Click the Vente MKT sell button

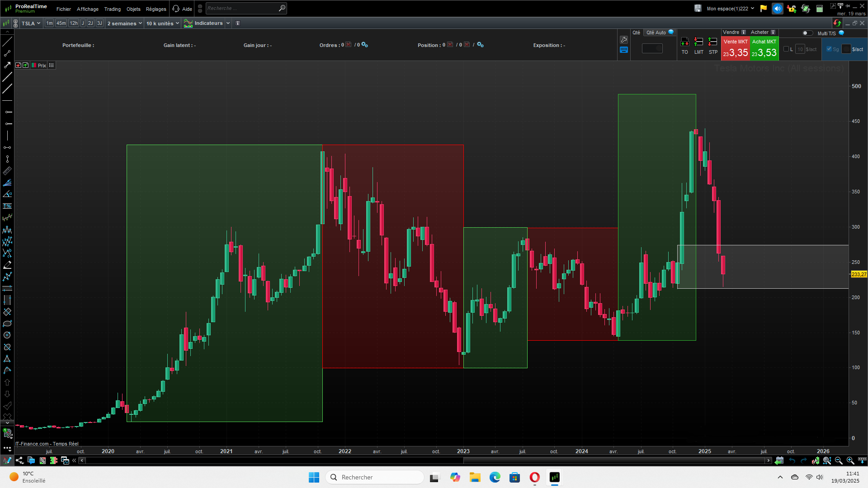click(736, 49)
